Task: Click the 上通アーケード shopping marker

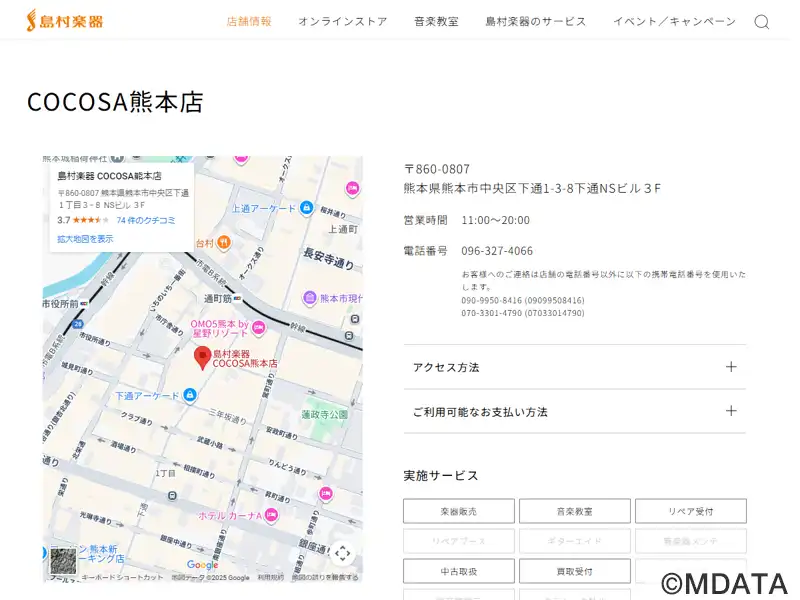Action: pos(305,208)
